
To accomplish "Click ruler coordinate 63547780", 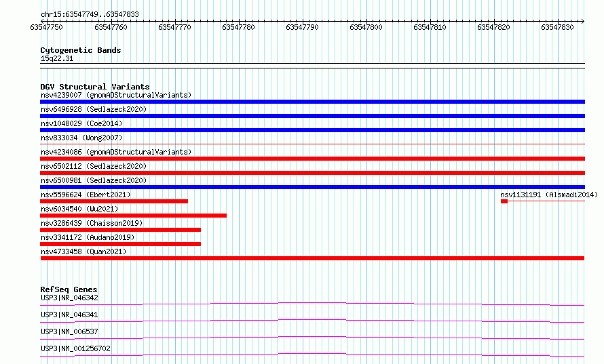I will point(238,27).
